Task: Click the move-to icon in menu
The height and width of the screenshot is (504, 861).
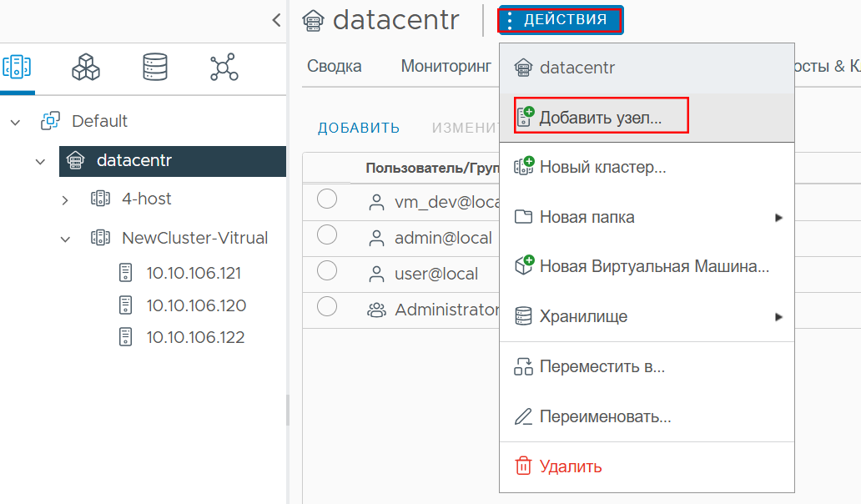Action: [523, 366]
